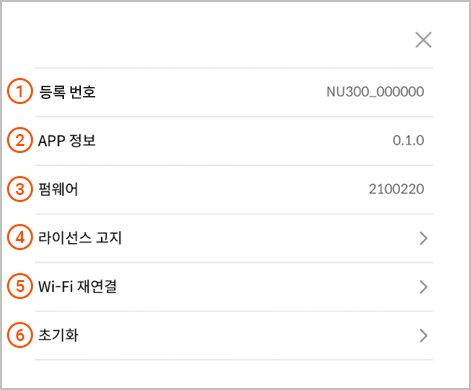Tap the Wi-Fi 재연결 menu entry
The image size is (471, 390).
234,287
